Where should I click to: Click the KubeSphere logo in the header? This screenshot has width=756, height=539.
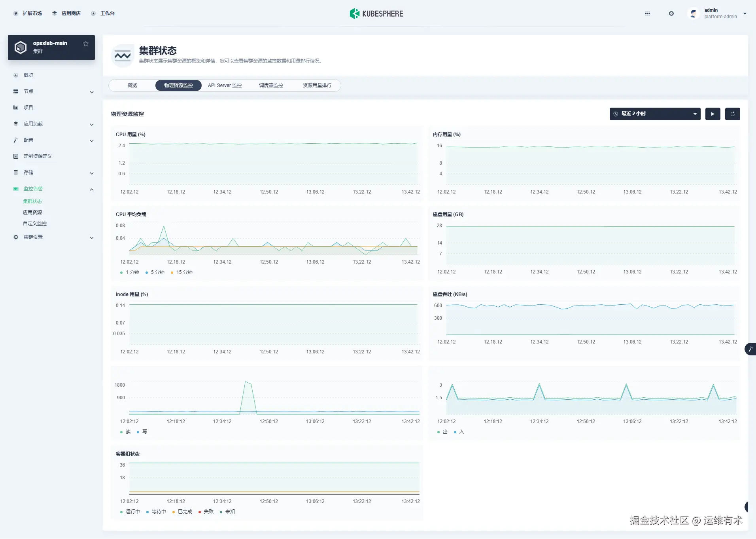376,13
